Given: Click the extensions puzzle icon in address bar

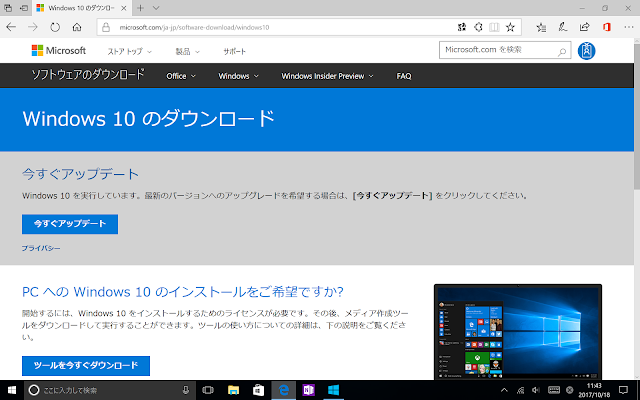Looking at the screenshot, I should tap(478, 27).
